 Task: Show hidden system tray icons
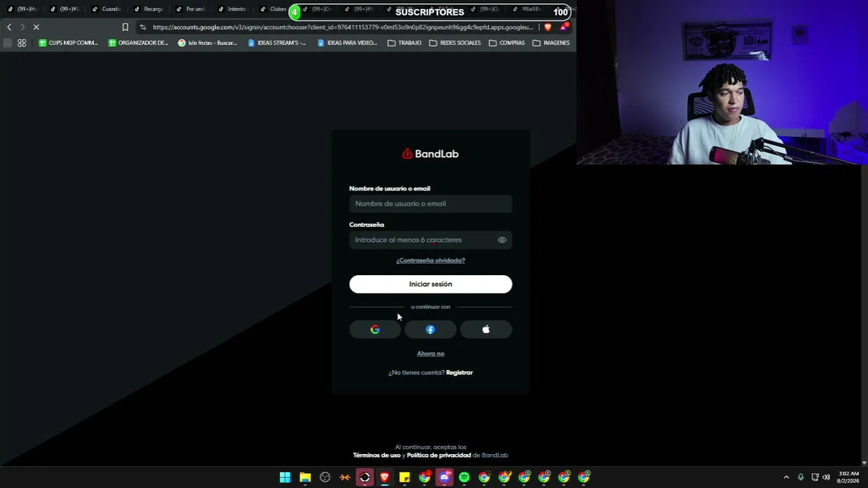point(787,477)
